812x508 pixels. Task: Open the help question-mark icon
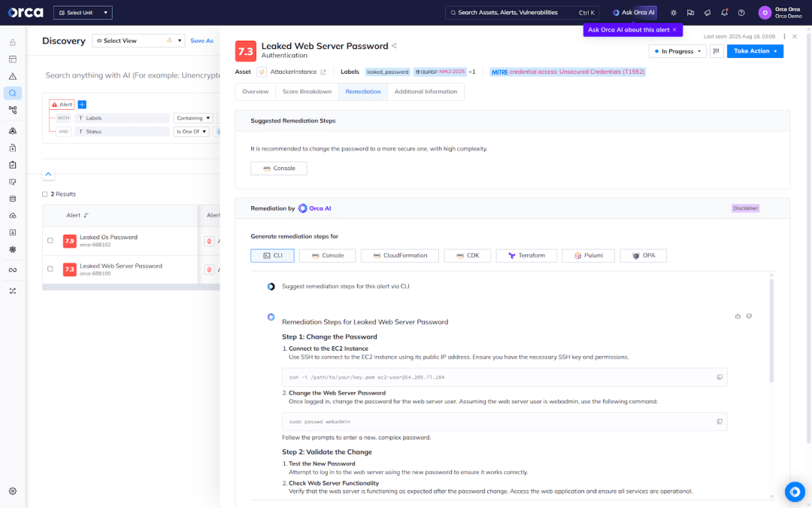pos(741,13)
